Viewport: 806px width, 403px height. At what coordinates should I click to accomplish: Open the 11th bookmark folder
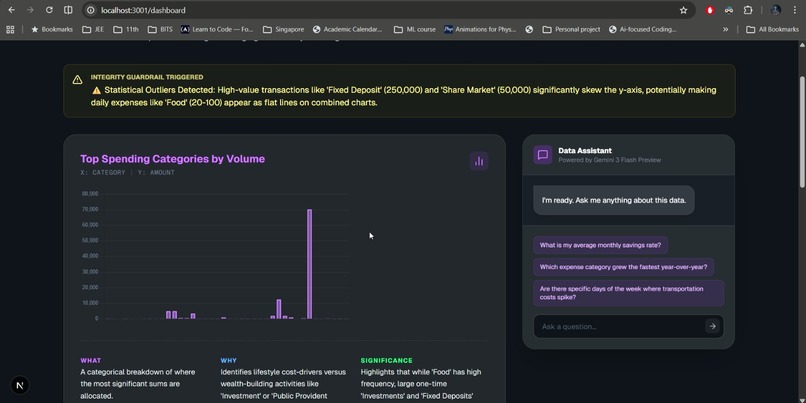(x=126, y=29)
